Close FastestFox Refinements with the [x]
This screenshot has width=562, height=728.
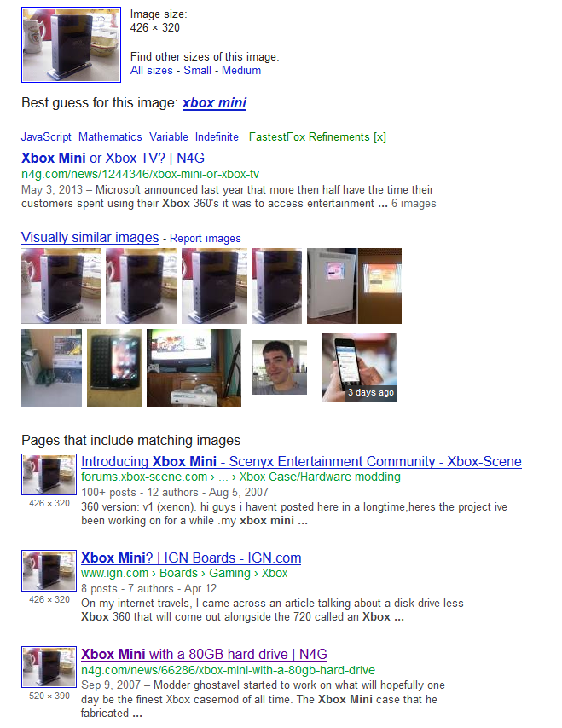380,137
